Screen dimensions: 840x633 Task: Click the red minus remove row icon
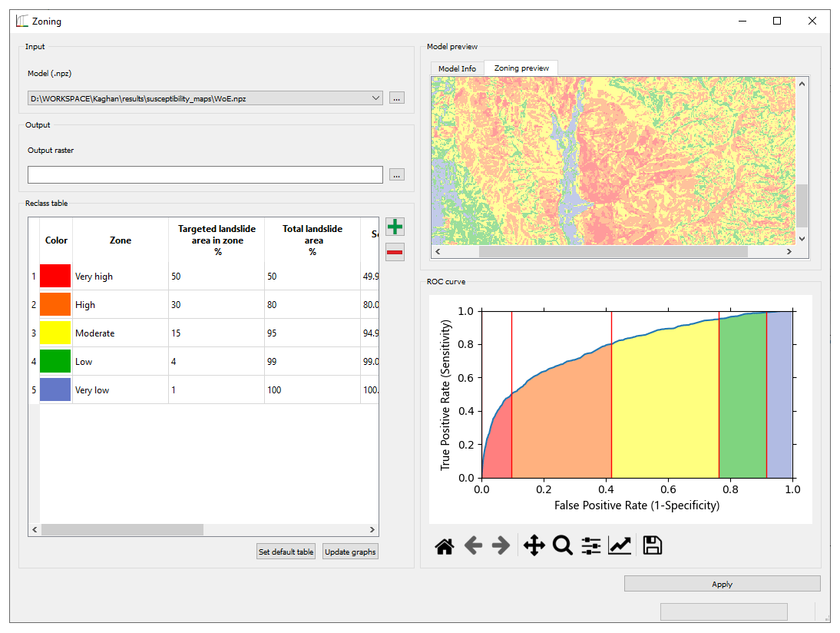pos(395,252)
